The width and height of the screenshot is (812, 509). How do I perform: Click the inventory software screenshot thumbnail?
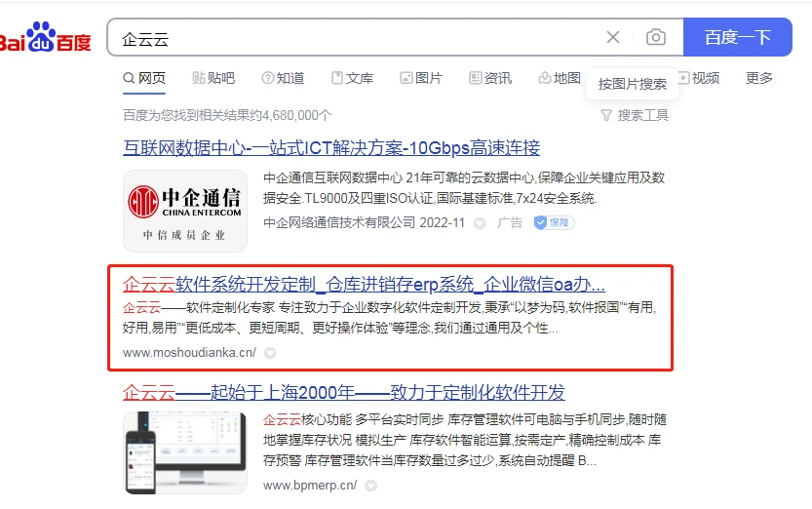point(185,452)
